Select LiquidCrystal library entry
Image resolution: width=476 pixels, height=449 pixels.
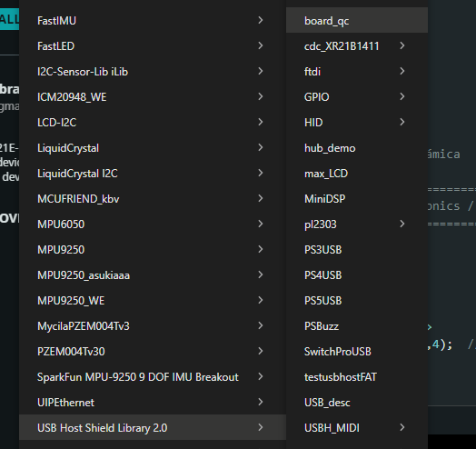click(153, 148)
